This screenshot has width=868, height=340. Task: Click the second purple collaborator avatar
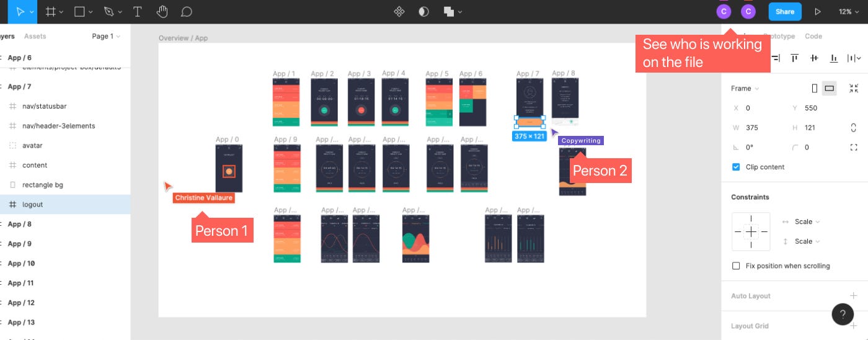(x=748, y=11)
